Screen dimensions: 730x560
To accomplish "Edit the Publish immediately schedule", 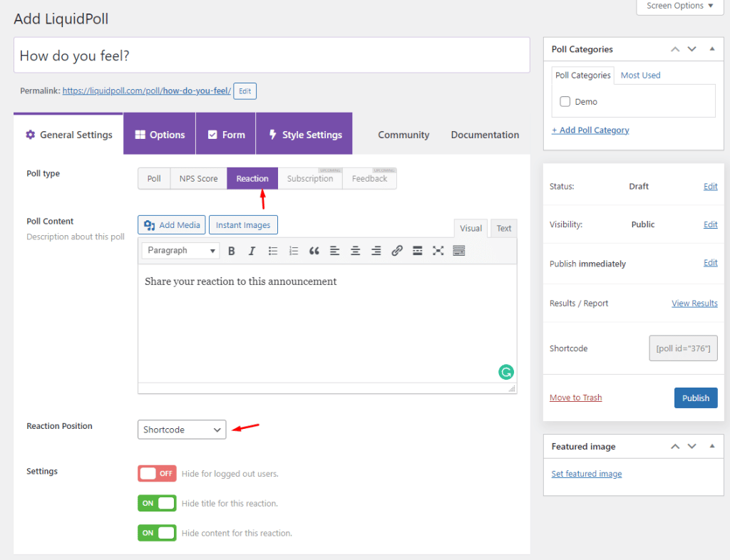I will coord(710,263).
